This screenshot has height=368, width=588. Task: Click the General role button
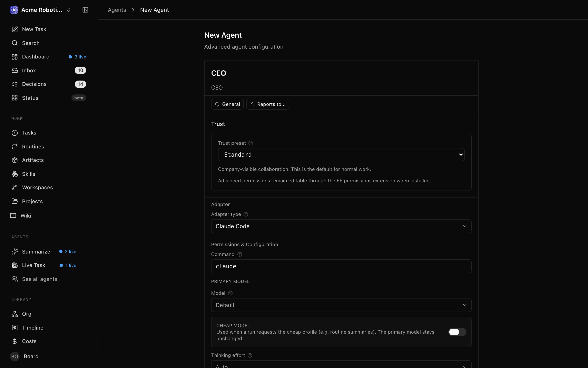point(227,104)
